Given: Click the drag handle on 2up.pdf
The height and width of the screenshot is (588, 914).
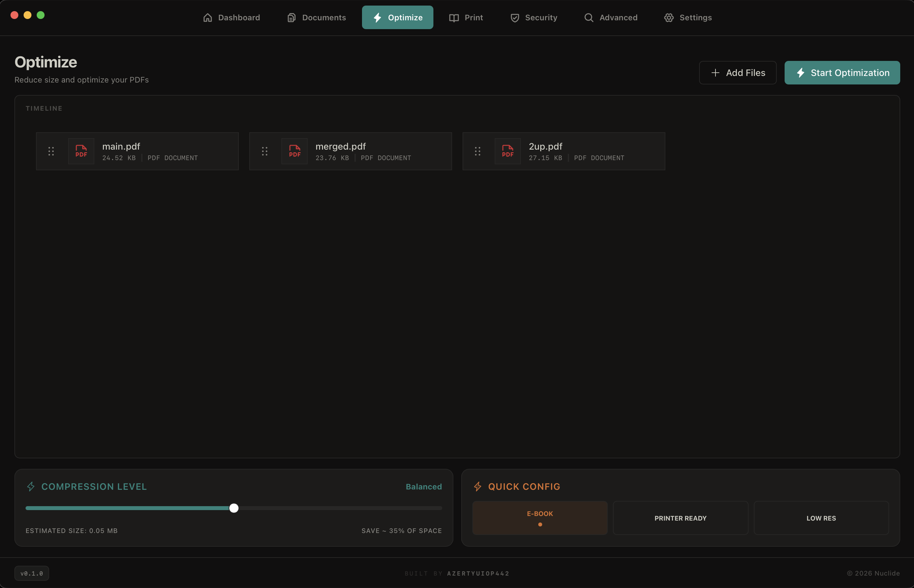Looking at the screenshot, I should (477, 151).
